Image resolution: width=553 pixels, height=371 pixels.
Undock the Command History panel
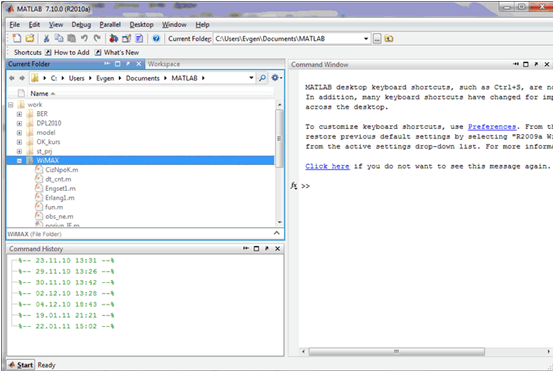pos(267,249)
